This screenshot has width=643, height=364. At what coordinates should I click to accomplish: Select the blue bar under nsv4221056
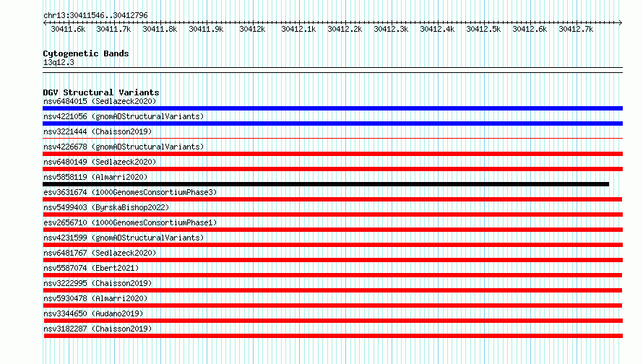[332, 123]
